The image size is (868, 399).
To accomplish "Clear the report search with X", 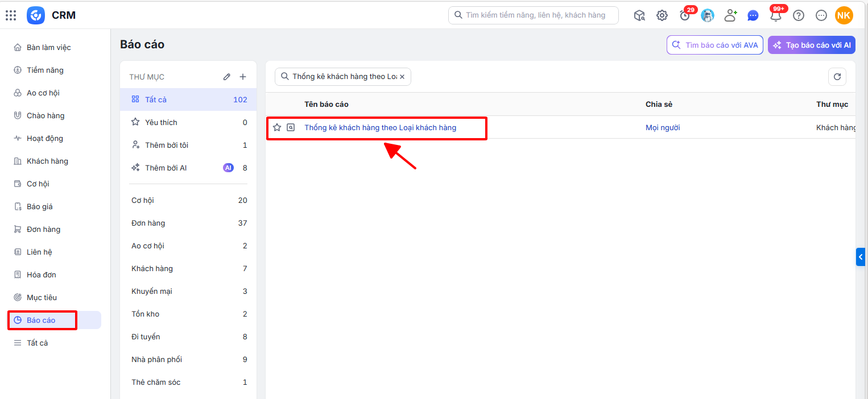I will 402,77.
